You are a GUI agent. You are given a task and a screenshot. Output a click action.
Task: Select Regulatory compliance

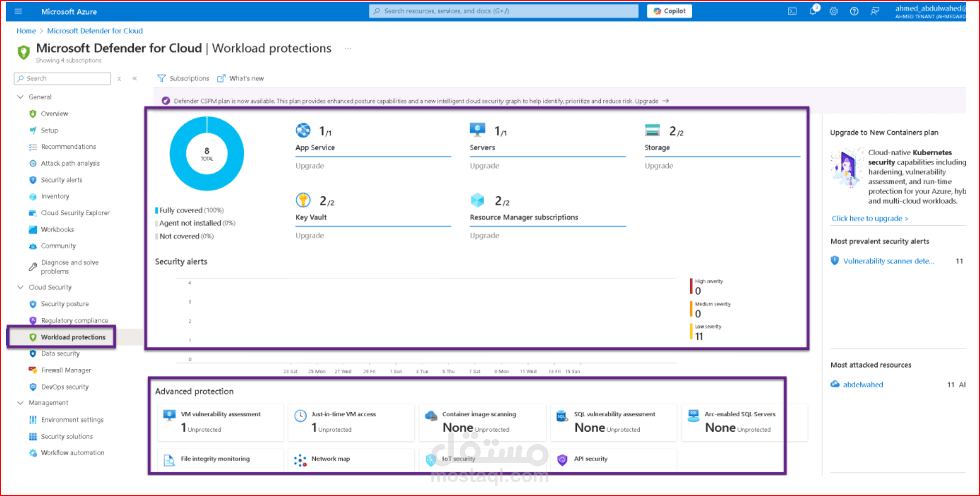pos(74,320)
